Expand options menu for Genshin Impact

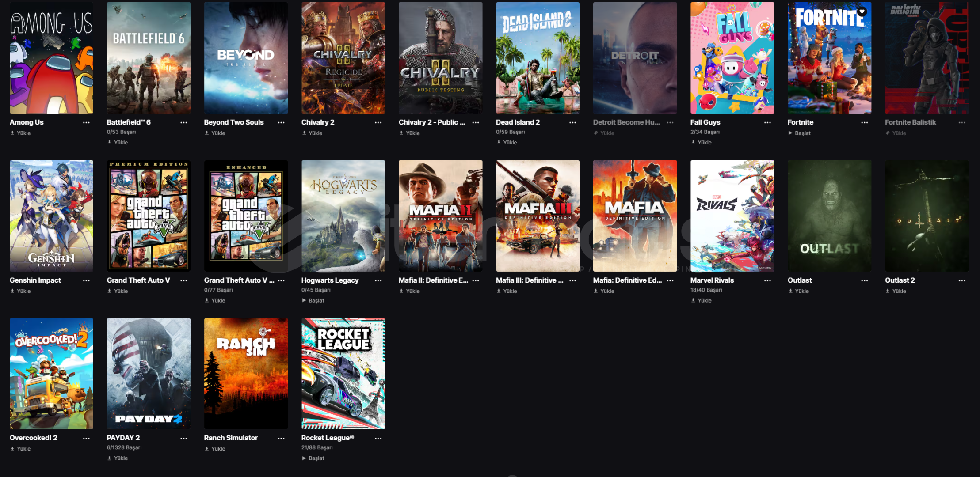click(x=86, y=280)
